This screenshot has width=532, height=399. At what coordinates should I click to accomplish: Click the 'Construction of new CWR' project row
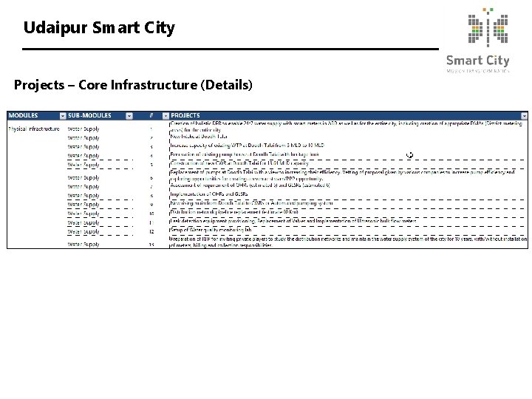[239, 163]
